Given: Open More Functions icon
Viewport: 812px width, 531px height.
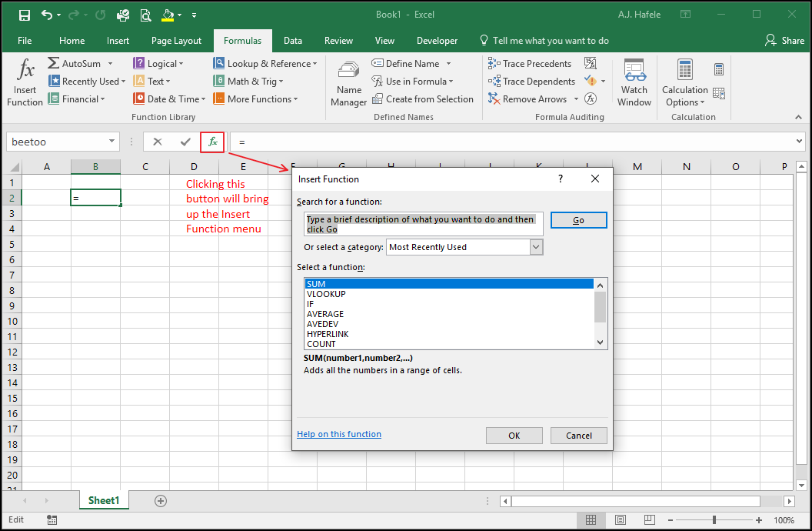Looking at the screenshot, I should pyautogui.click(x=218, y=99).
